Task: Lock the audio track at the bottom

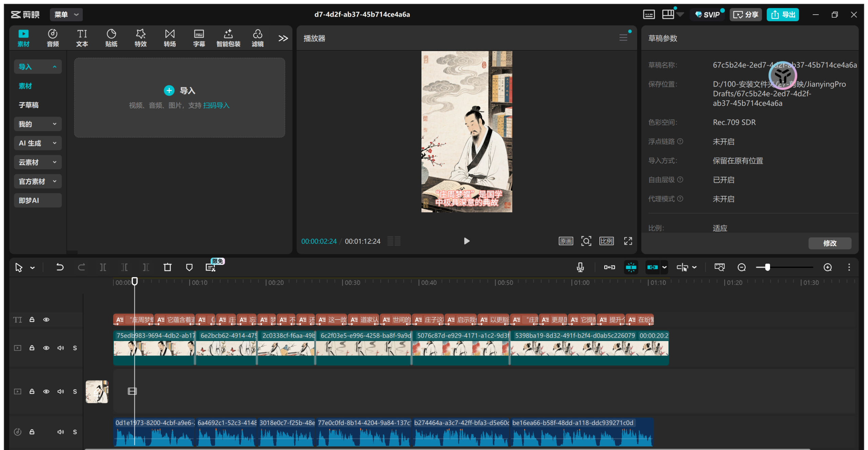Action: 32,432
